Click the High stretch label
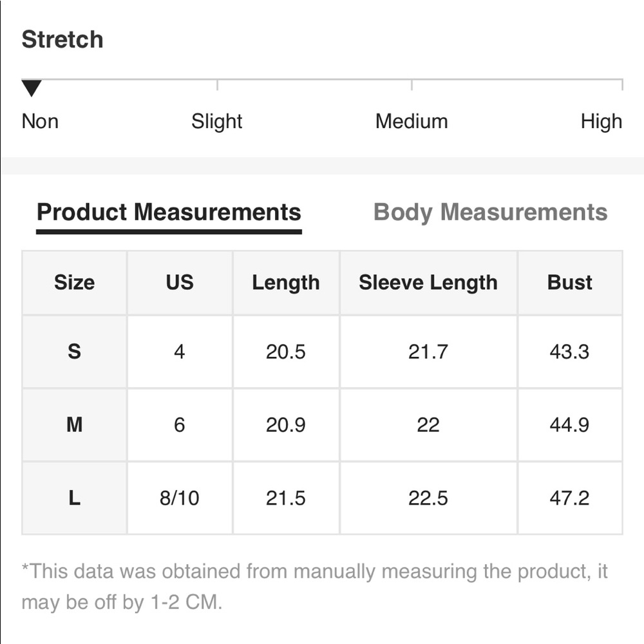This screenshot has height=644, width=644. pos(601,122)
